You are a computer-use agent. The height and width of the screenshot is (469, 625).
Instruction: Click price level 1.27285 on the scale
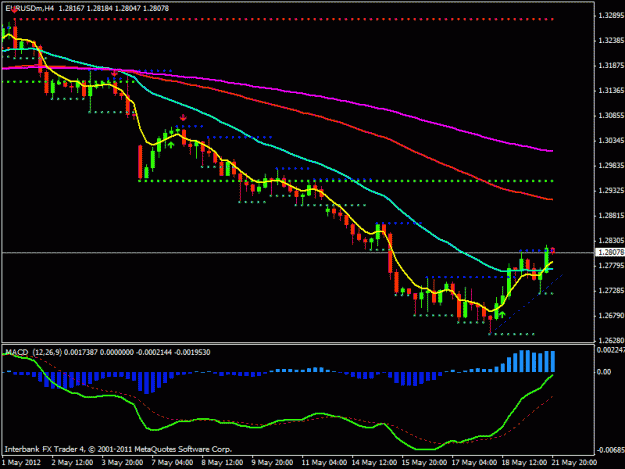click(611, 291)
